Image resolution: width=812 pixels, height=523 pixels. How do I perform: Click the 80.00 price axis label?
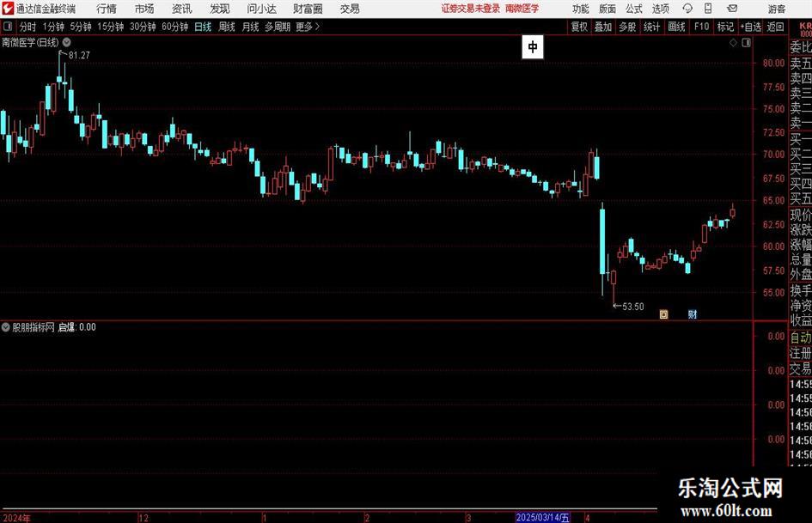pos(773,64)
